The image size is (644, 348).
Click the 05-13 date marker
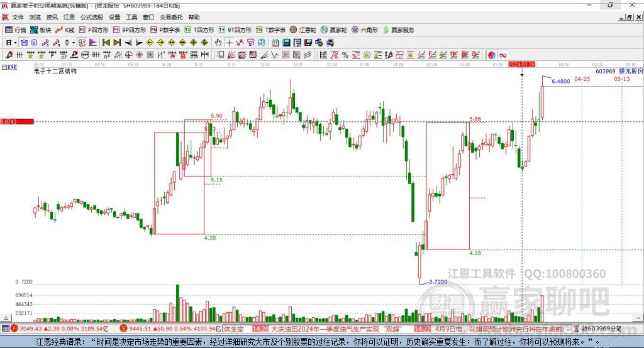[x=622, y=79]
